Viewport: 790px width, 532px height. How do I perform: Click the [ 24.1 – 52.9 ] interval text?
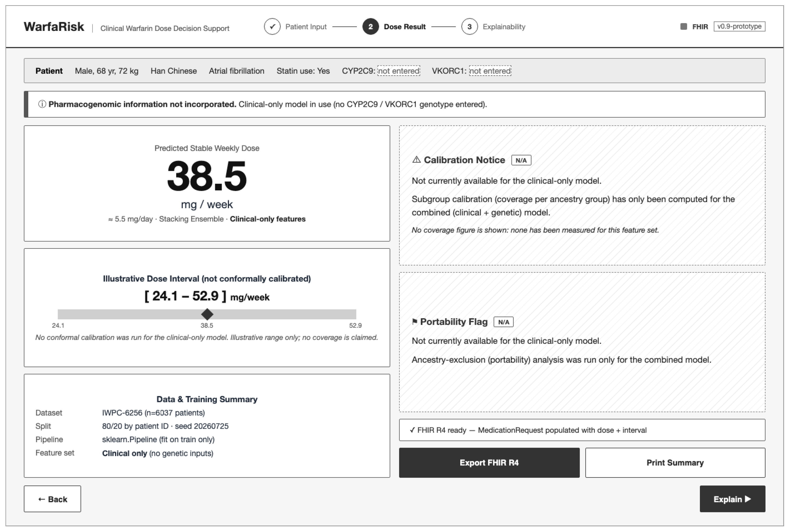tap(185, 296)
